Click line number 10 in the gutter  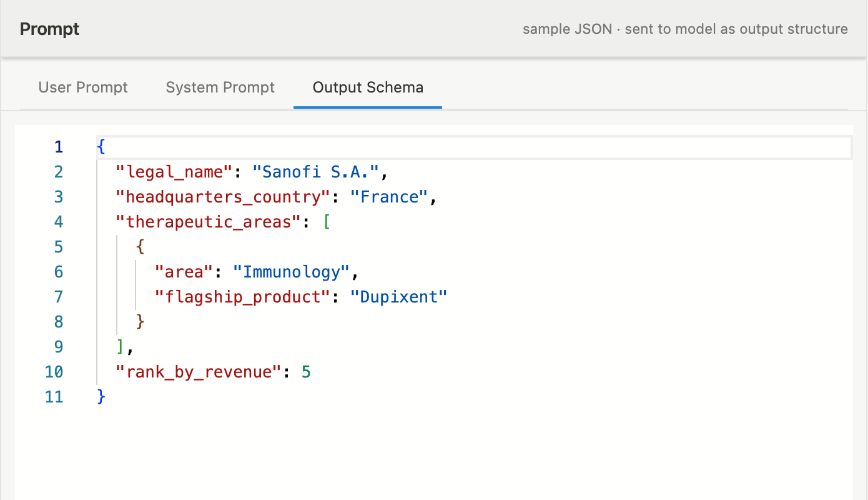tap(54, 372)
